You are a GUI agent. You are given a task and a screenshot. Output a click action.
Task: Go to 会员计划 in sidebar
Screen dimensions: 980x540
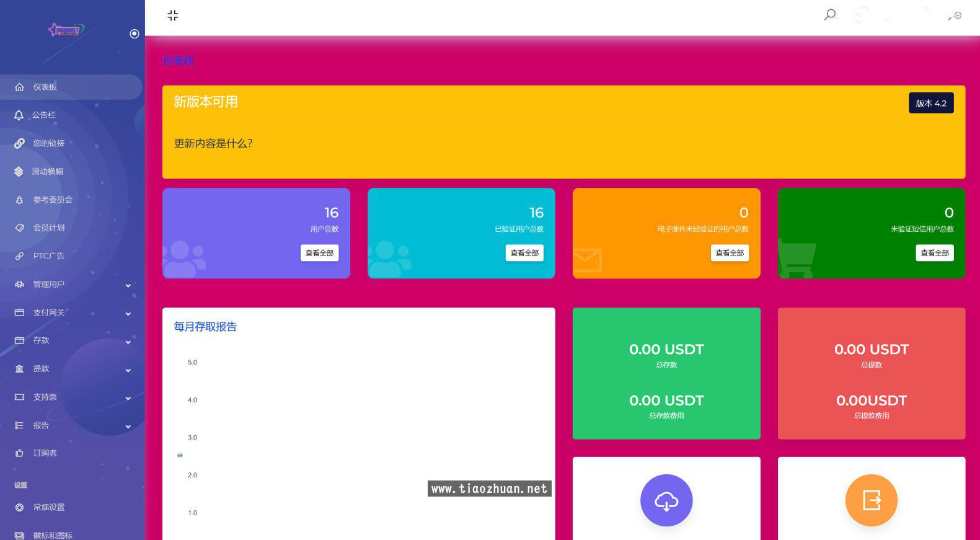49,228
